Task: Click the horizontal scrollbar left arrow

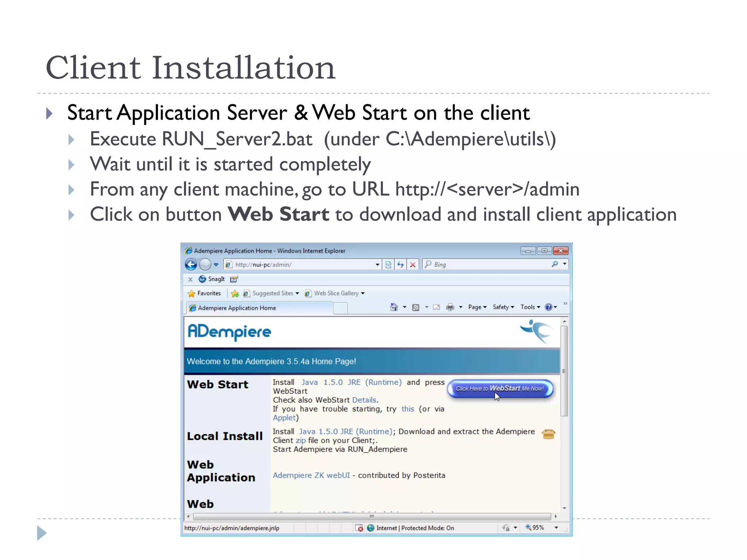Action: click(x=189, y=517)
